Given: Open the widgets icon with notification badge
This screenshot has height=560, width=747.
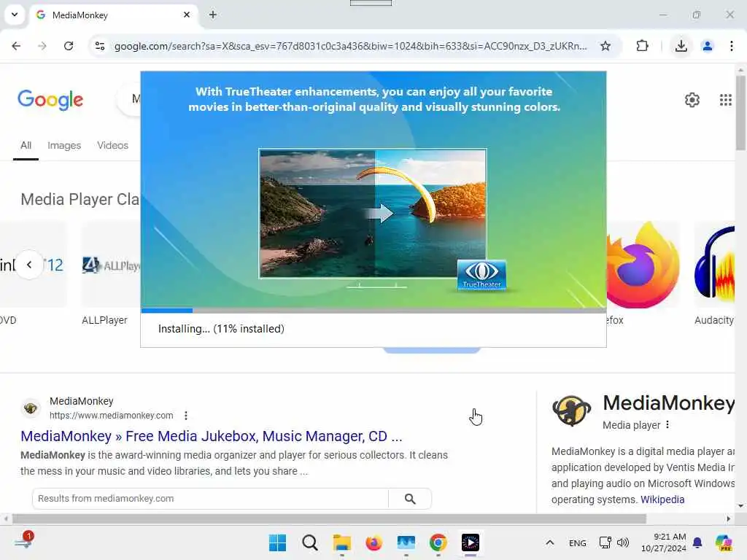Looking at the screenshot, I should [x=23, y=541].
